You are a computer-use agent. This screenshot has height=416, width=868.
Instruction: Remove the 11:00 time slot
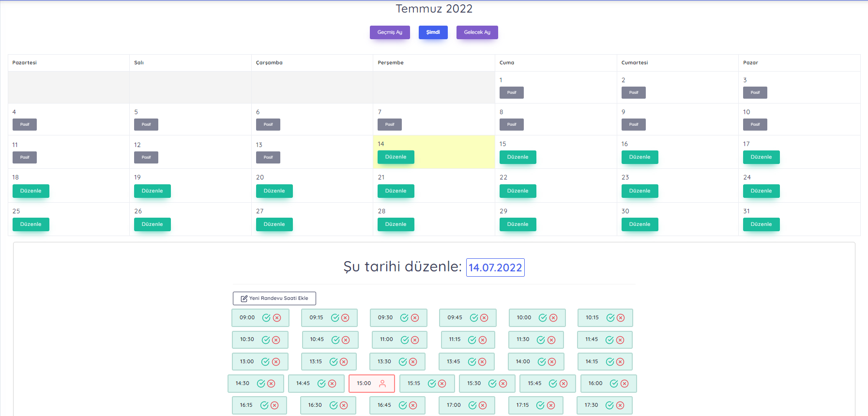coord(415,340)
